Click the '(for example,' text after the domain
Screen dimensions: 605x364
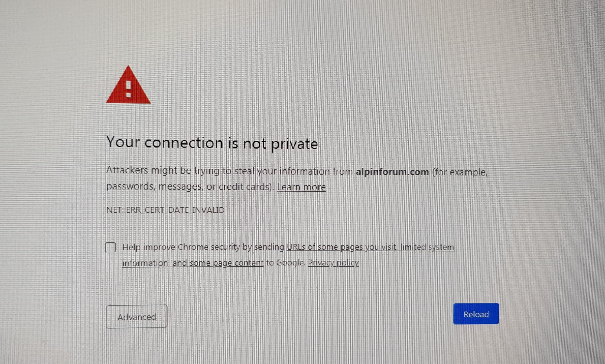point(460,172)
